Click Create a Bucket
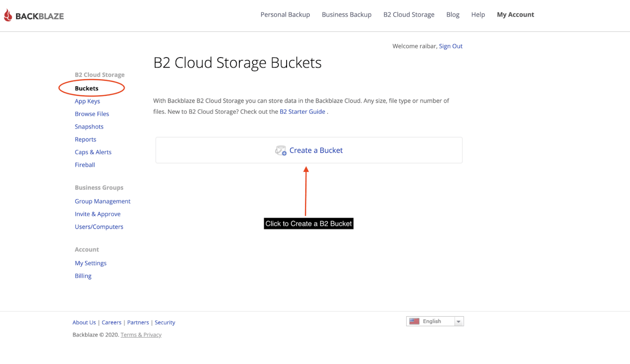Viewport: 630px width, 364px height. 315,150
